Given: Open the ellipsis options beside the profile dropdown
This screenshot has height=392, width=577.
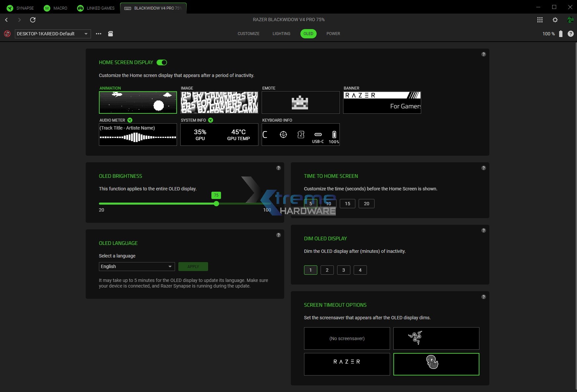Looking at the screenshot, I should tap(99, 34).
